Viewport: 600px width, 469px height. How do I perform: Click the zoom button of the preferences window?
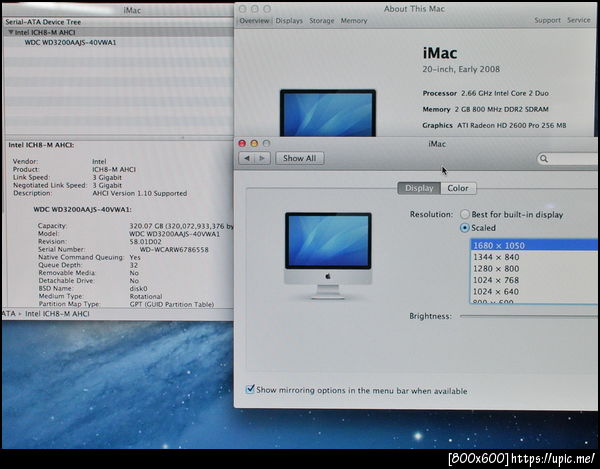coord(266,143)
